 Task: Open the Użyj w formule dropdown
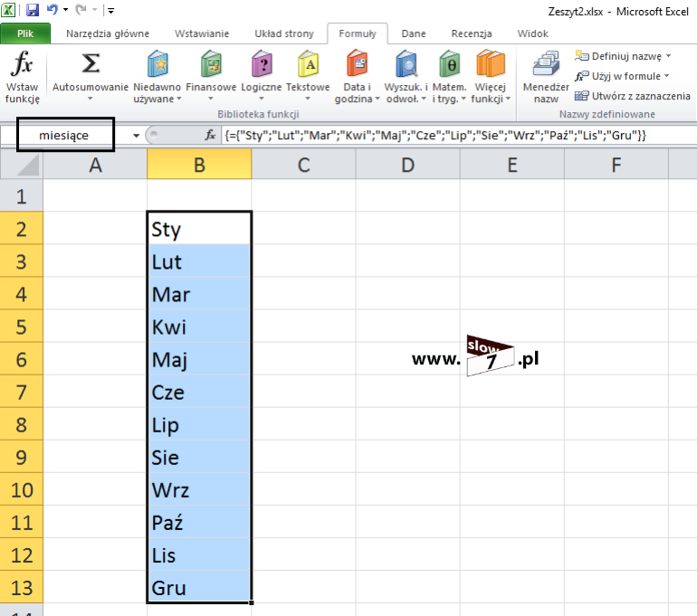click(667, 76)
